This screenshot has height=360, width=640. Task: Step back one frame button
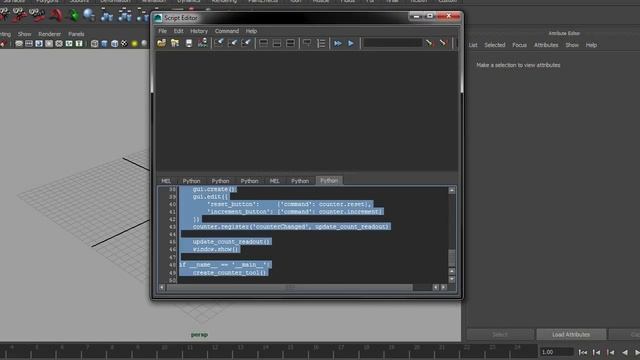(596, 352)
